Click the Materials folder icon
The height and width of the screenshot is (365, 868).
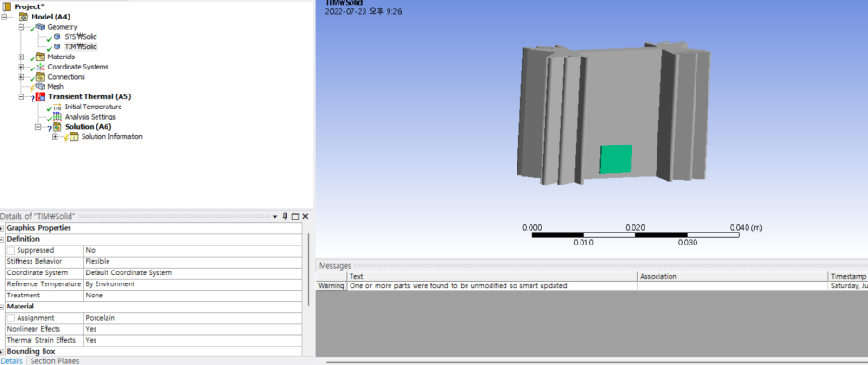click(41, 57)
